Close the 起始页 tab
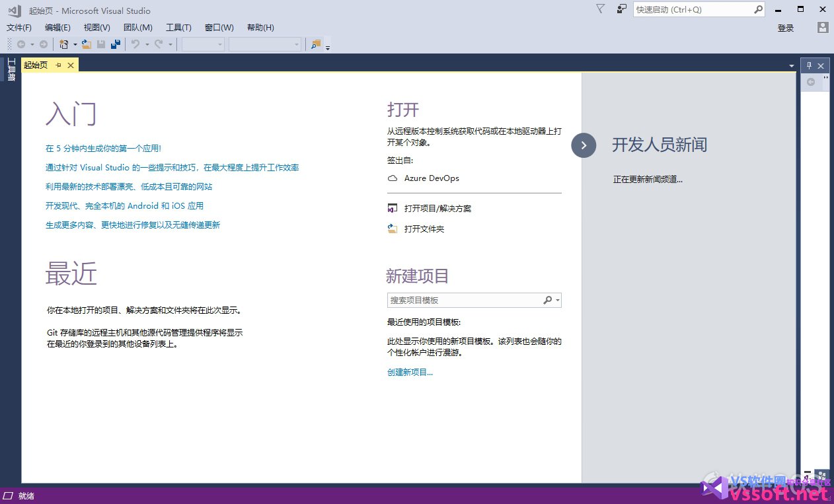The width and height of the screenshot is (834, 504). [x=71, y=65]
